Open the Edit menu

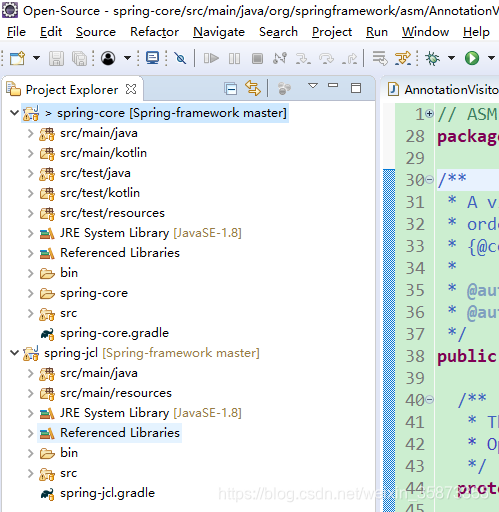[51, 32]
